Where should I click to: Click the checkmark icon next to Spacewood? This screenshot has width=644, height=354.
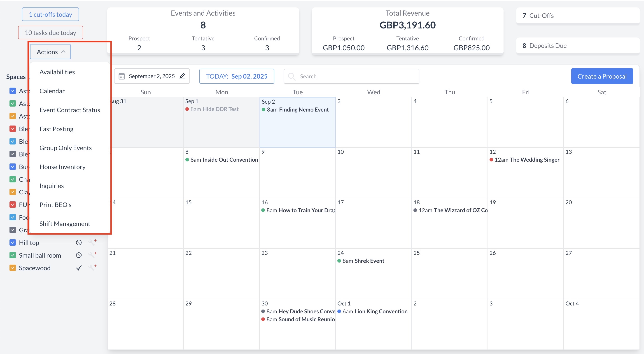[79, 268]
